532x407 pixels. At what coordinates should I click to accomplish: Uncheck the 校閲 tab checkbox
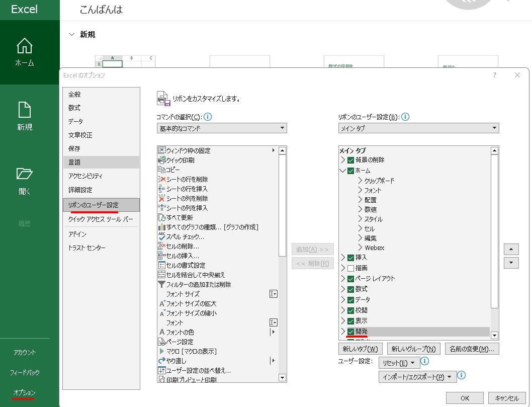pos(351,310)
